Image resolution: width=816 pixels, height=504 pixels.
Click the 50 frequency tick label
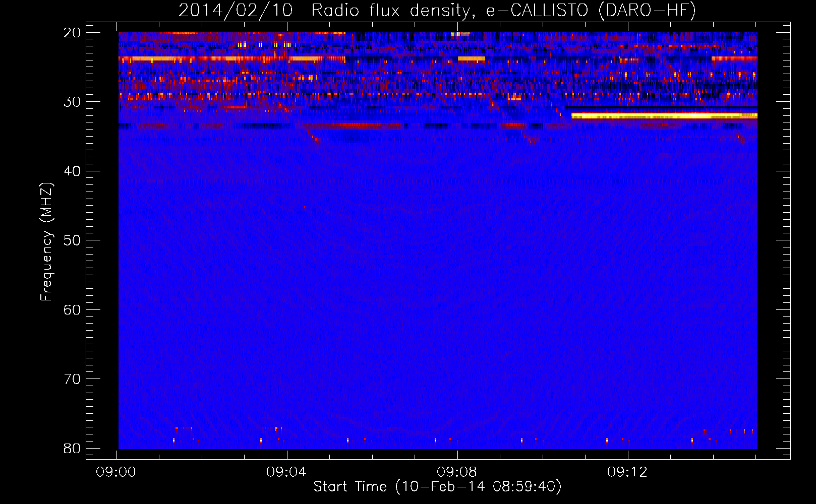[72, 240]
